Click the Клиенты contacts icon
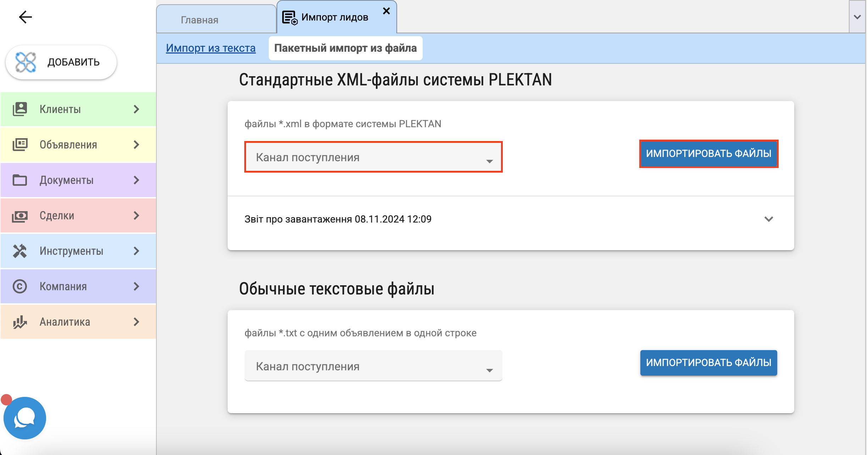The image size is (868, 455). click(x=20, y=109)
